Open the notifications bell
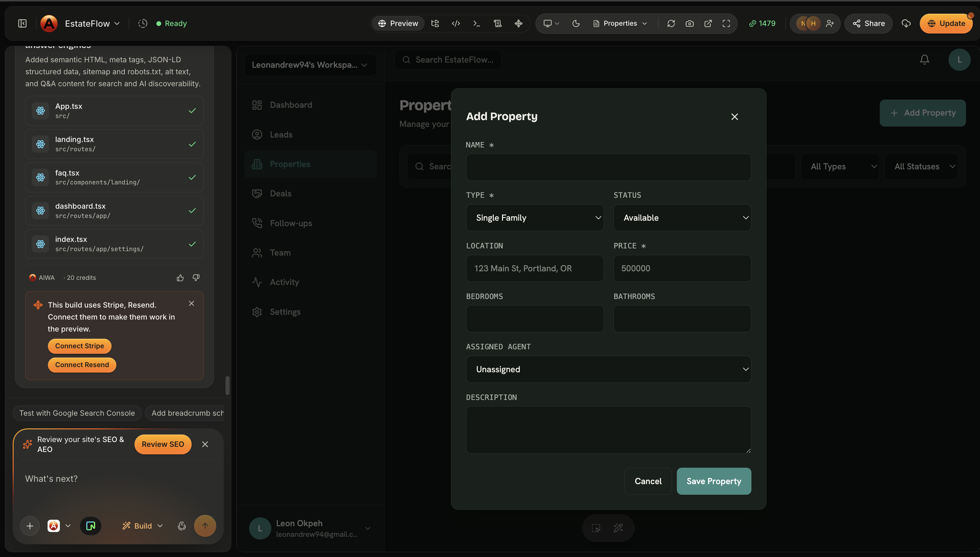 coord(925,60)
